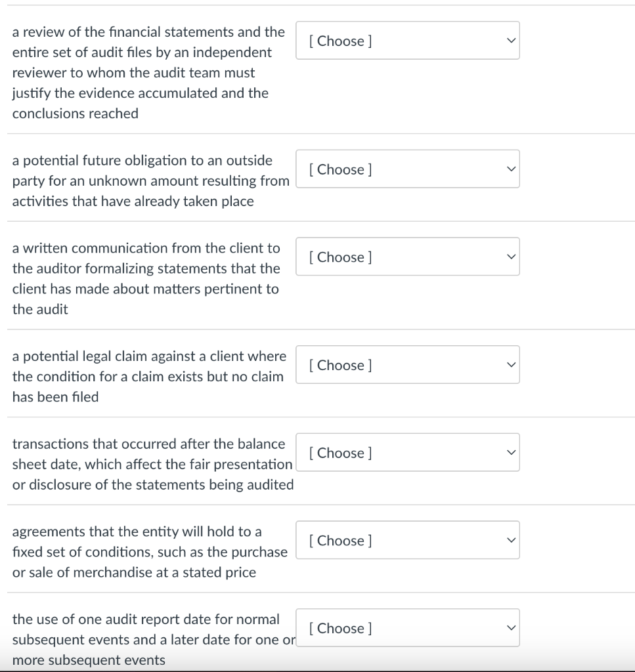Click the chevron for the legal claim dropdown
This screenshot has width=635, height=672.
[x=512, y=365]
